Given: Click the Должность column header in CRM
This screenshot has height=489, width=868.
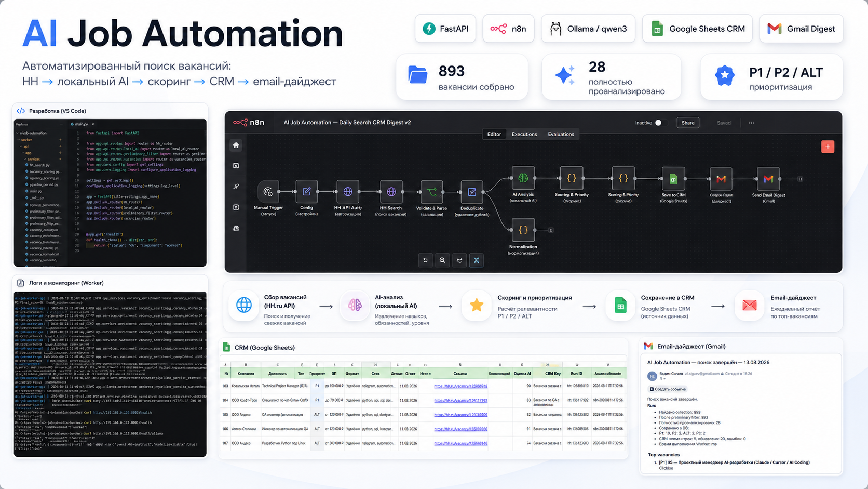Looking at the screenshot, I should 277,374.
